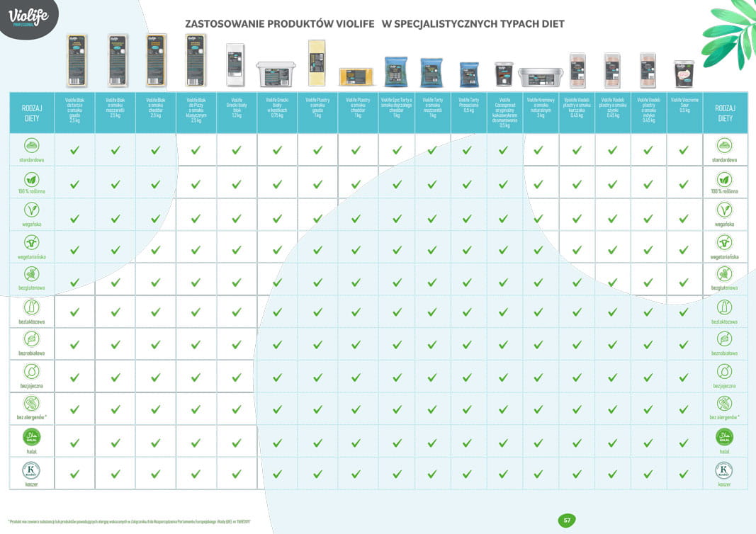Click the Violife Kremowy tub product image
This screenshot has height=534, width=756.
coord(541,76)
